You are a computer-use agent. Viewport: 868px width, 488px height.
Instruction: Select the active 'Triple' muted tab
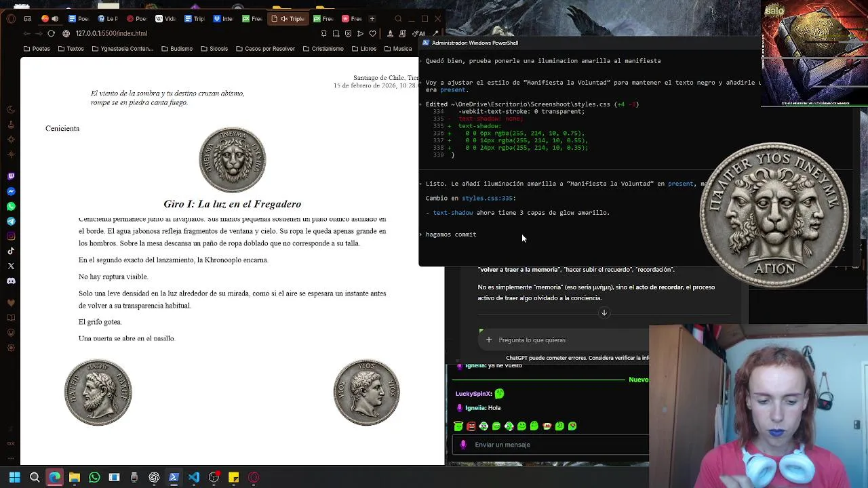click(x=288, y=18)
